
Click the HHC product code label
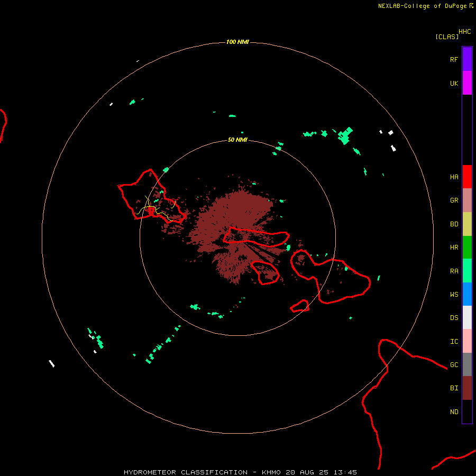point(464,32)
